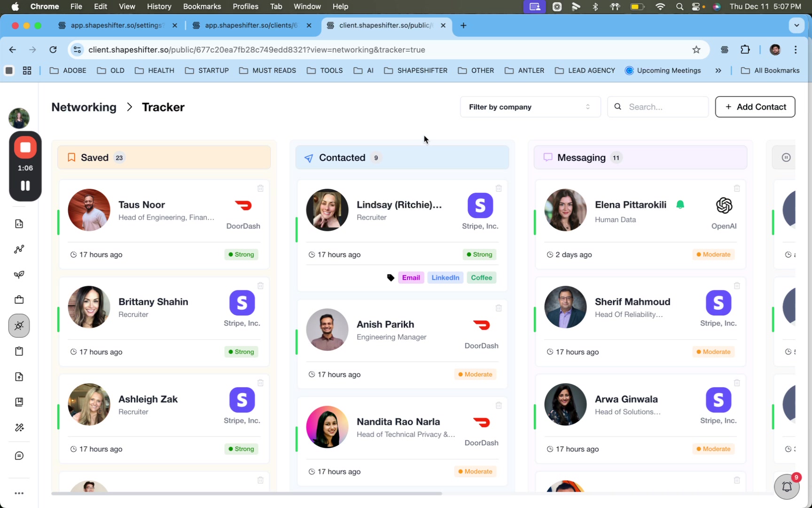Stop the recording with the red button
The width and height of the screenshot is (812, 508).
click(25, 147)
